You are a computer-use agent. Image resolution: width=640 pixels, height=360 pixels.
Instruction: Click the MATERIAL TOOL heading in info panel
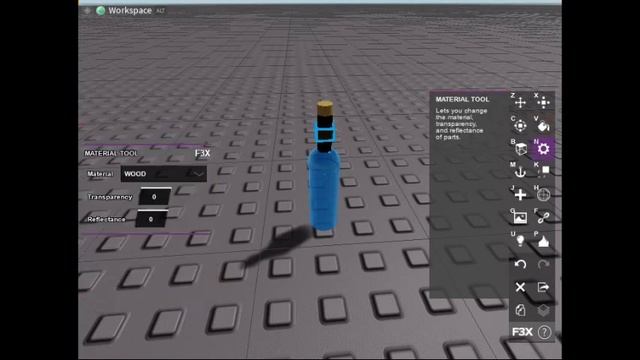(462, 99)
